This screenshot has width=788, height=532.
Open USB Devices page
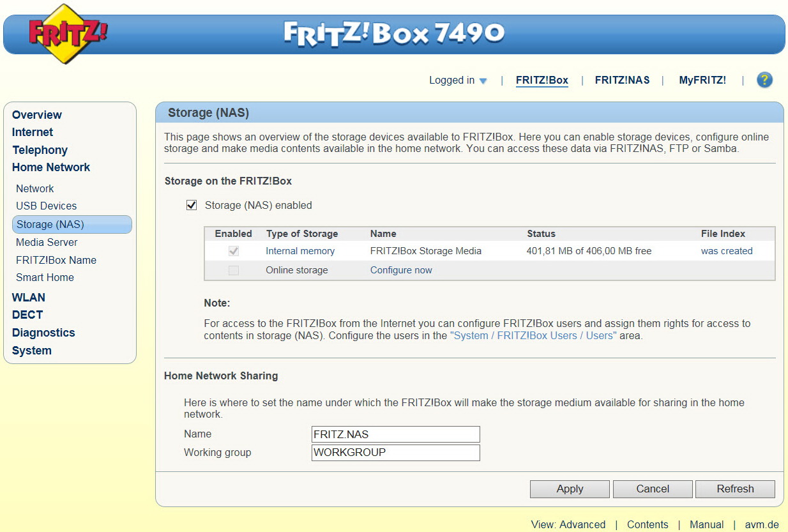(46, 206)
